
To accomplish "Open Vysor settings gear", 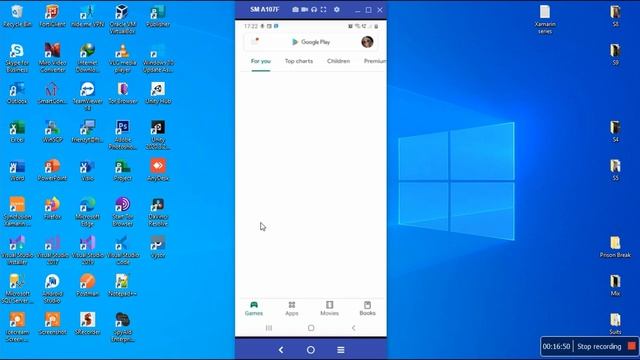I will click(337, 9).
